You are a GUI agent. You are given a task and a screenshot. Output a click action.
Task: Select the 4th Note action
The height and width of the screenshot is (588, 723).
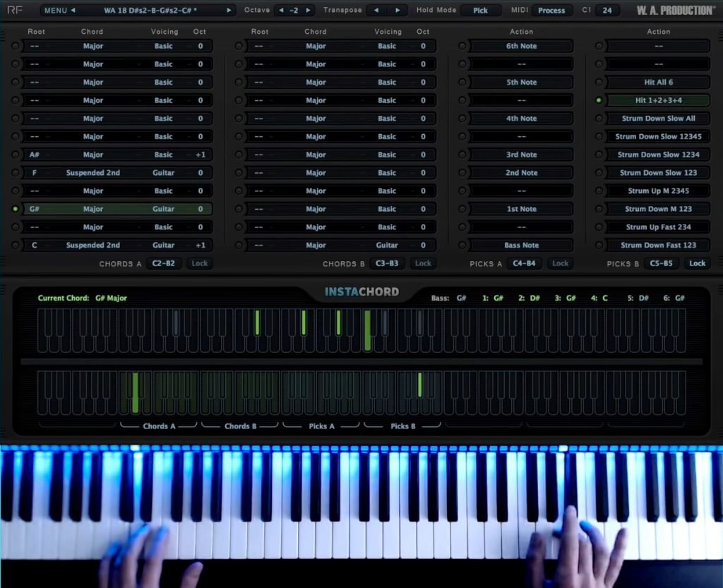[x=522, y=119]
